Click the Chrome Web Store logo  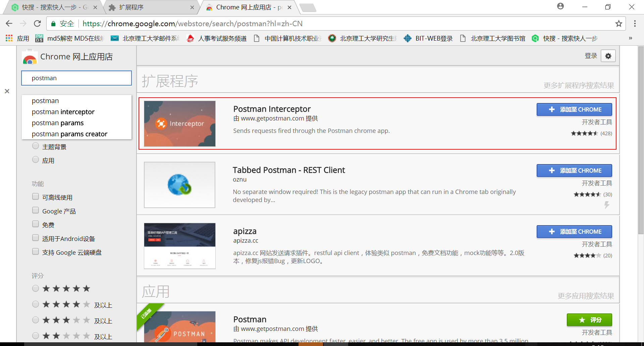point(30,57)
